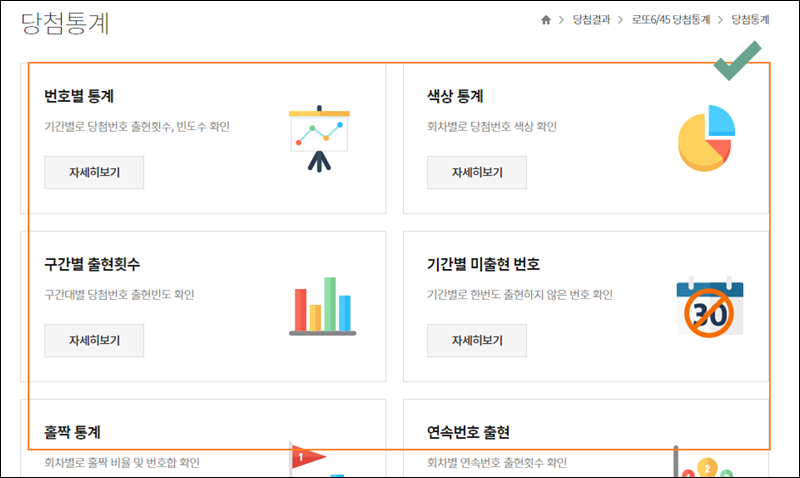This screenshot has width=800, height=478.
Task: Click text 구간대별 당첨번호 출현빈도 확인
Action: (x=119, y=294)
